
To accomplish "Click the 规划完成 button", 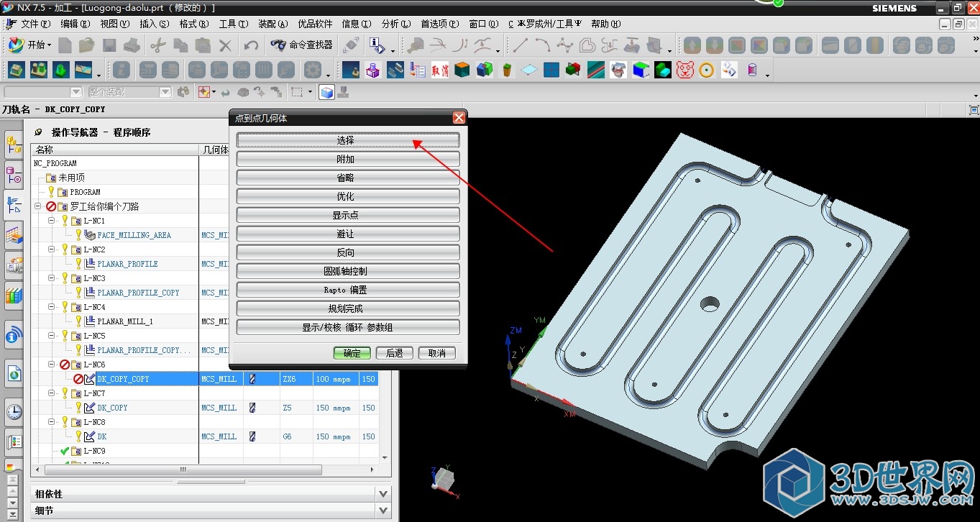I will coord(348,308).
